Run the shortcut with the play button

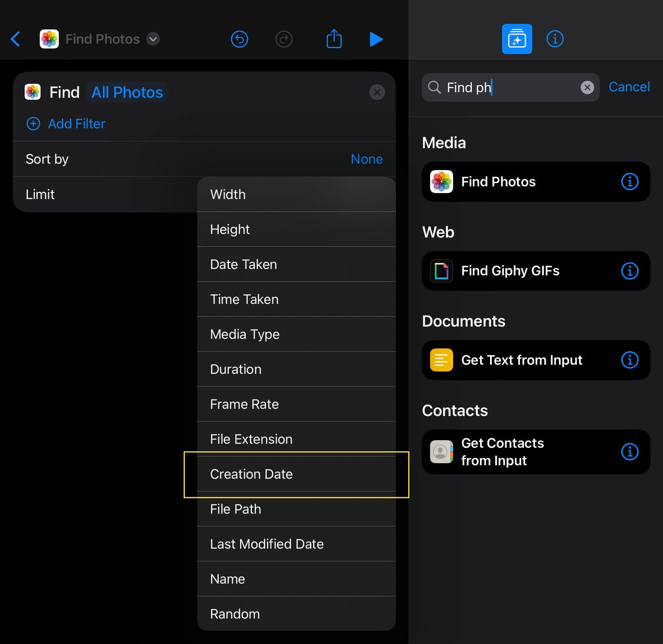[x=376, y=39]
